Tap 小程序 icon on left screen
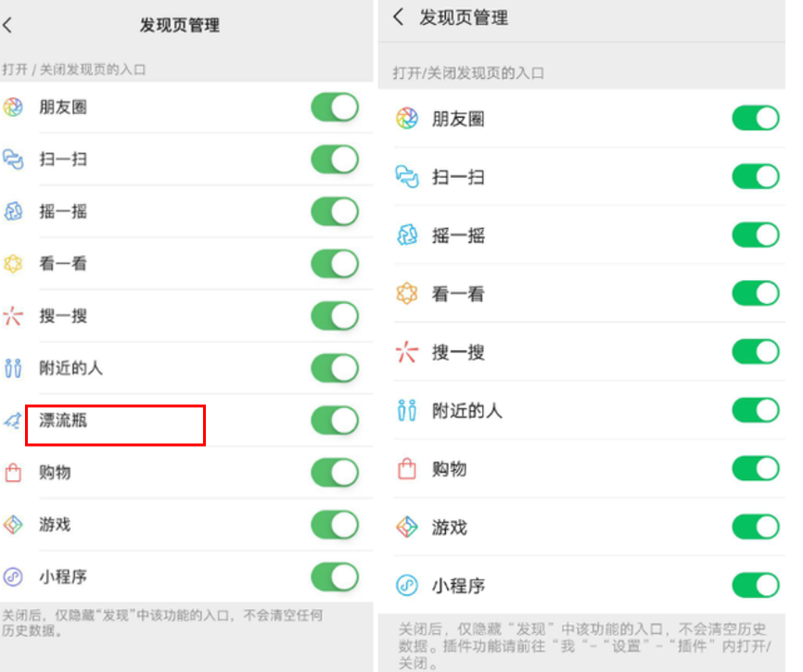The height and width of the screenshot is (672, 803). [x=13, y=577]
